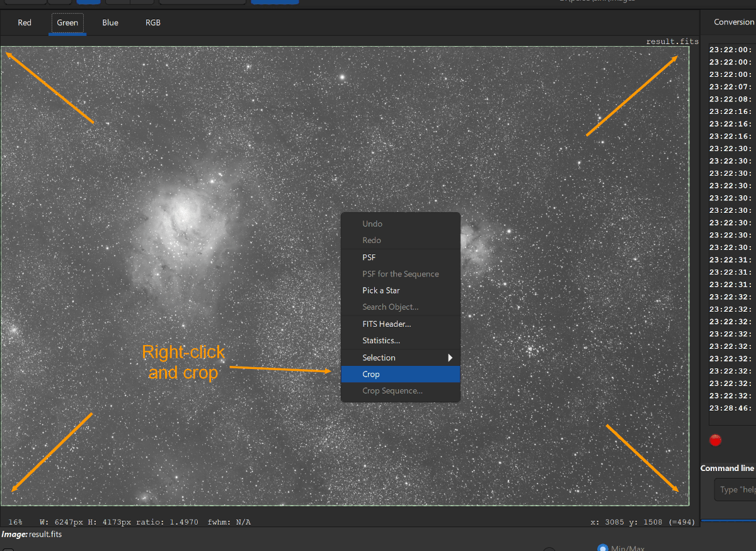
Task: Select Pick a Star menu entry
Action: click(381, 290)
